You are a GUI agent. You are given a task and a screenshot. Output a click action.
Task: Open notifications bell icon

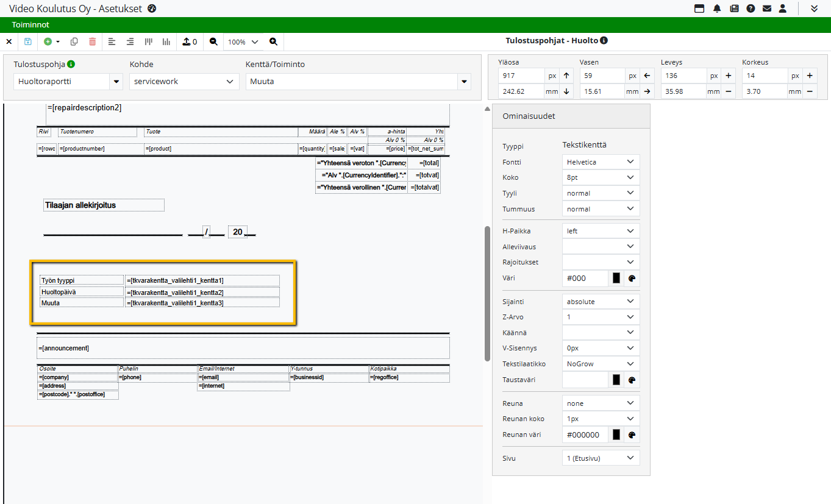[717, 9]
